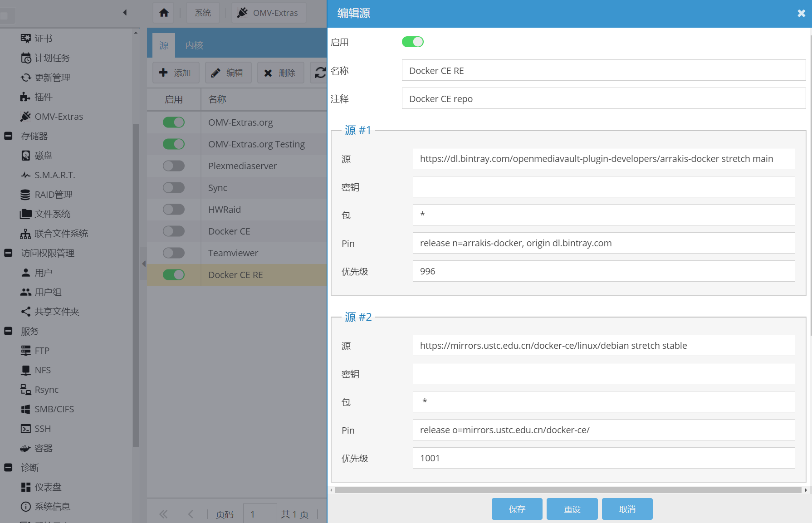Collapse the 诊断 diagnostics section

8,468
